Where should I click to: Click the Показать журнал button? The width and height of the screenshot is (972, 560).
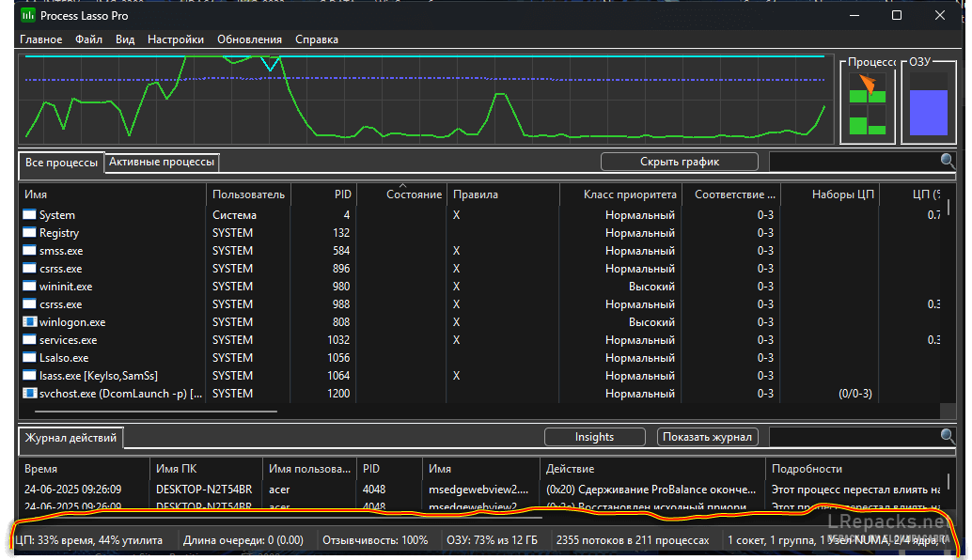point(707,437)
